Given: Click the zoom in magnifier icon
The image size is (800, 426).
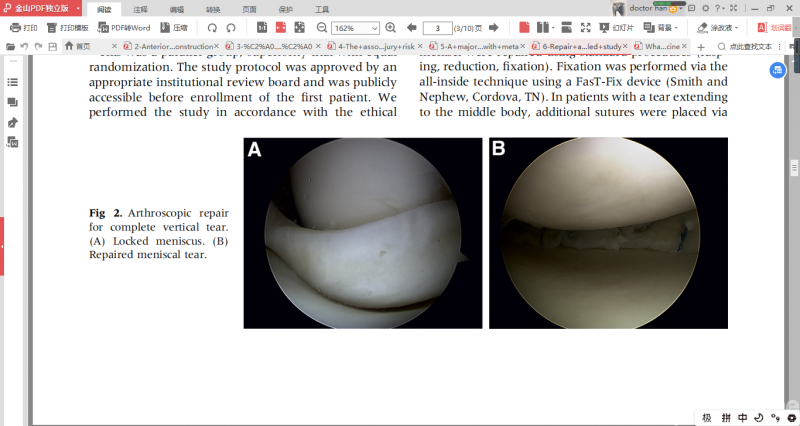Looking at the screenshot, I should (390, 27).
